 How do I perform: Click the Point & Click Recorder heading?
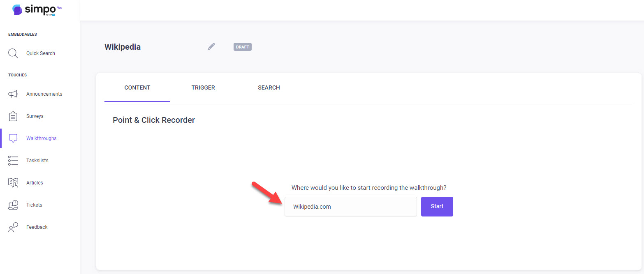point(154,120)
